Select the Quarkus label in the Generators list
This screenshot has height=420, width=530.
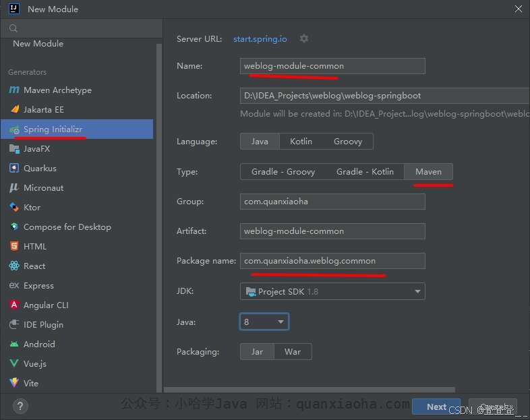pyautogui.click(x=40, y=169)
